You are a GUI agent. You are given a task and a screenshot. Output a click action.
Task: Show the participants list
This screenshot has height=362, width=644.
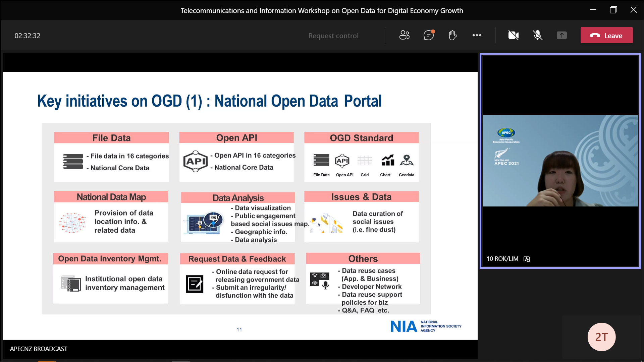point(405,35)
